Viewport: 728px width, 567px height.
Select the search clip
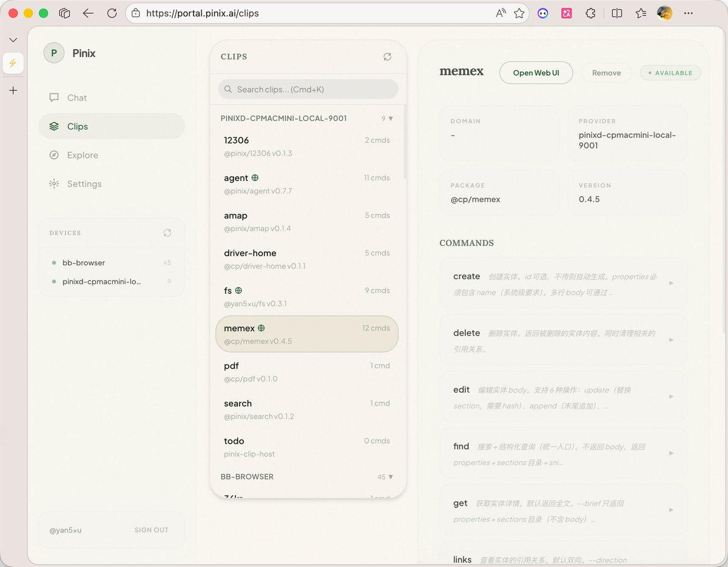(x=307, y=410)
